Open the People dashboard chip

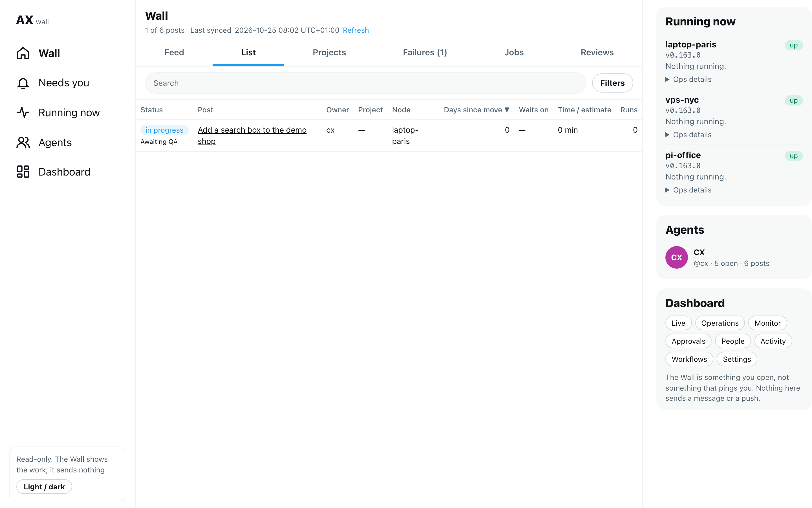click(x=733, y=341)
